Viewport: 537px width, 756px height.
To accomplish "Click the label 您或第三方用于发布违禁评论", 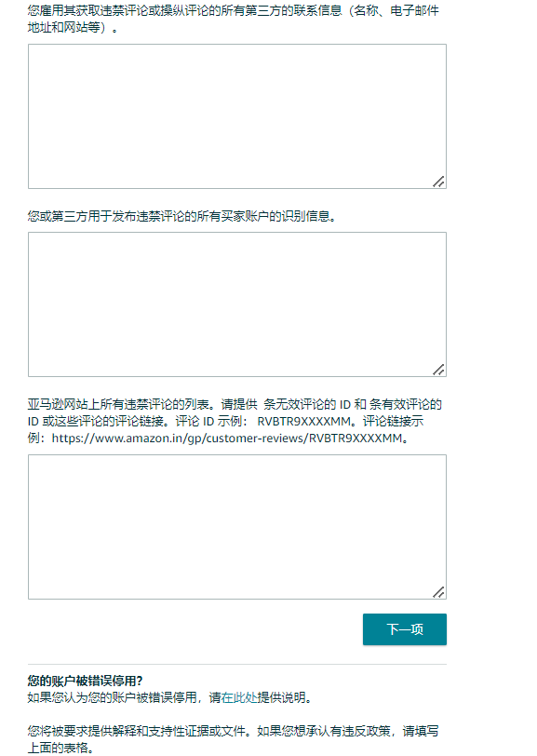I will click(x=181, y=217).
